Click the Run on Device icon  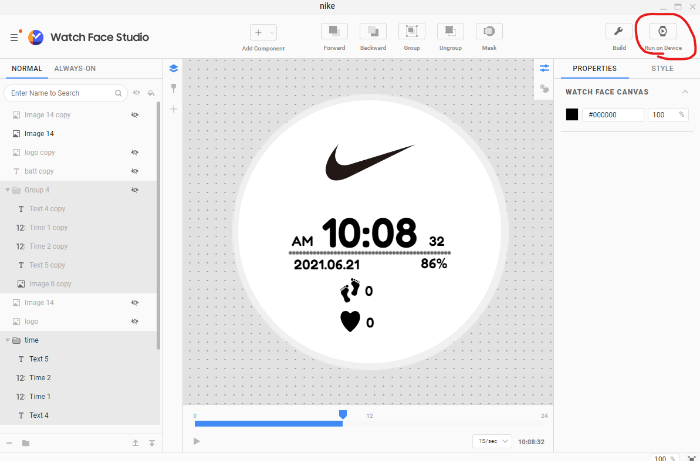(662, 31)
